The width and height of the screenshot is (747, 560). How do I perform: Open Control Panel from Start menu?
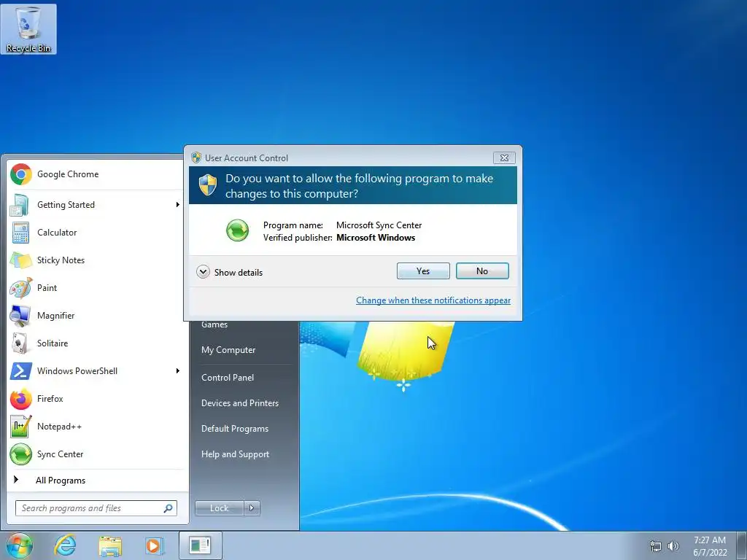228,378
